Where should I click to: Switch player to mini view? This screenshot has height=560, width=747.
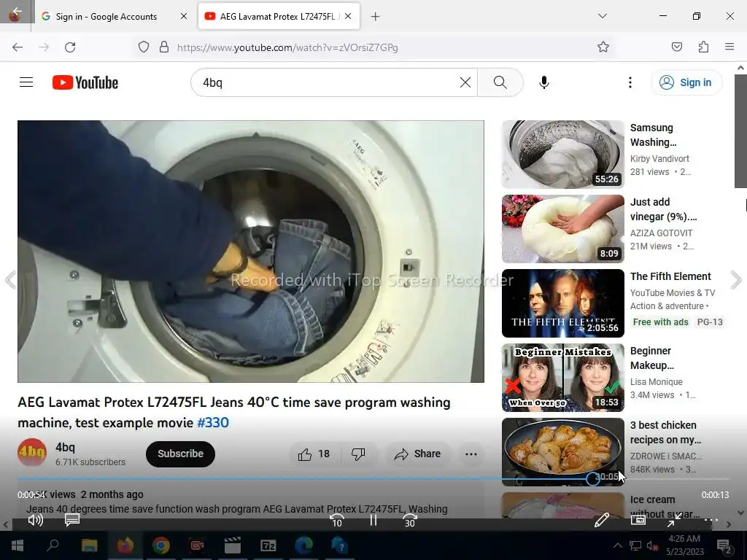638,520
